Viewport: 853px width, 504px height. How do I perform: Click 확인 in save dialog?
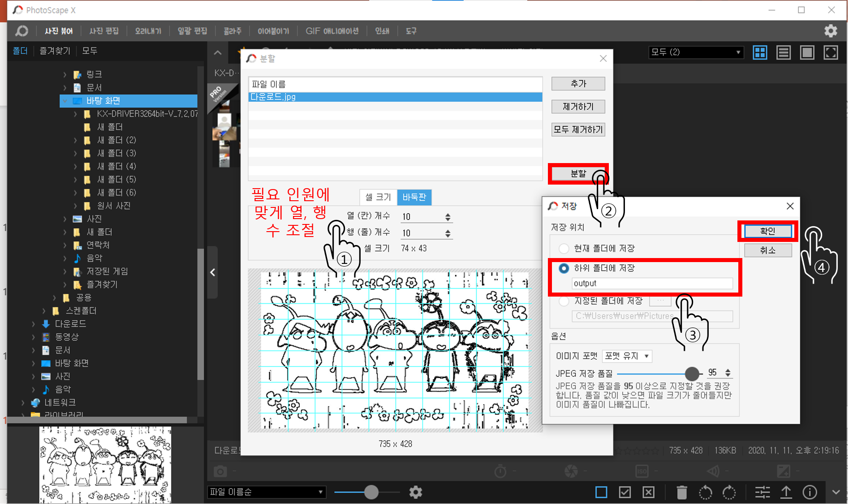click(767, 231)
